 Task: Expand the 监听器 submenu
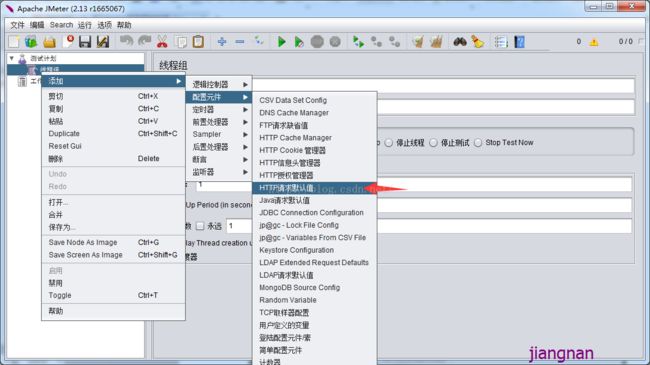tap(219, 172)
